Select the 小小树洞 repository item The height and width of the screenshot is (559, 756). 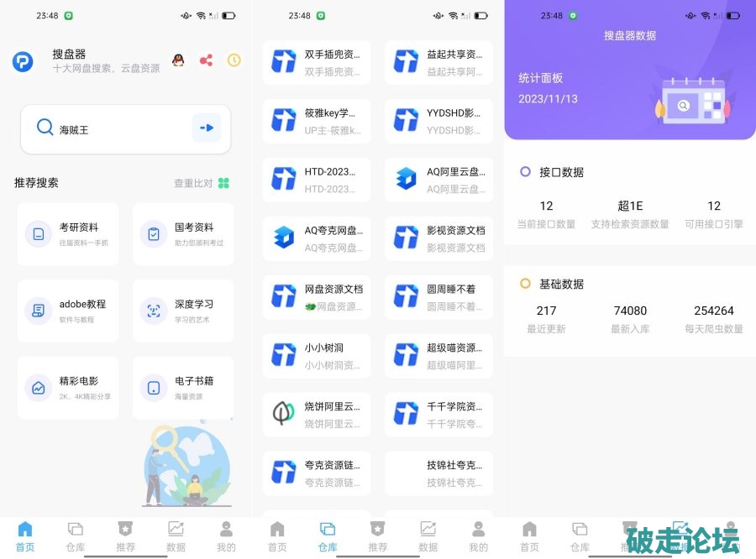point(317,355)
